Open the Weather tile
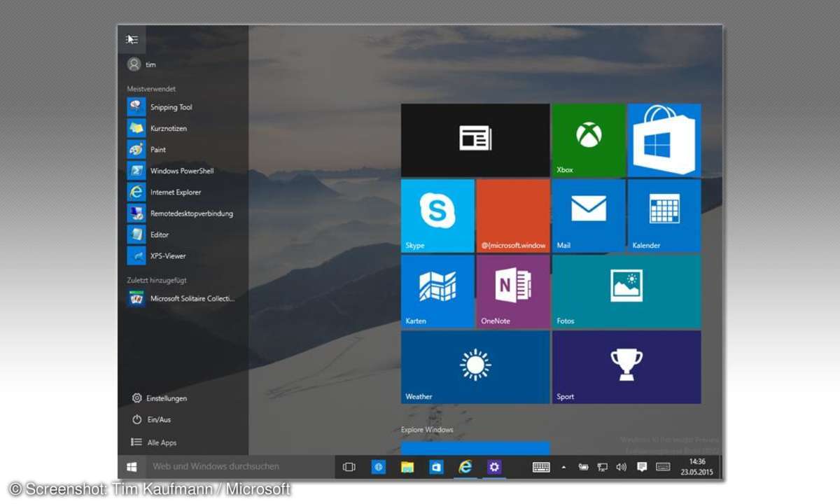 point(475,367)
